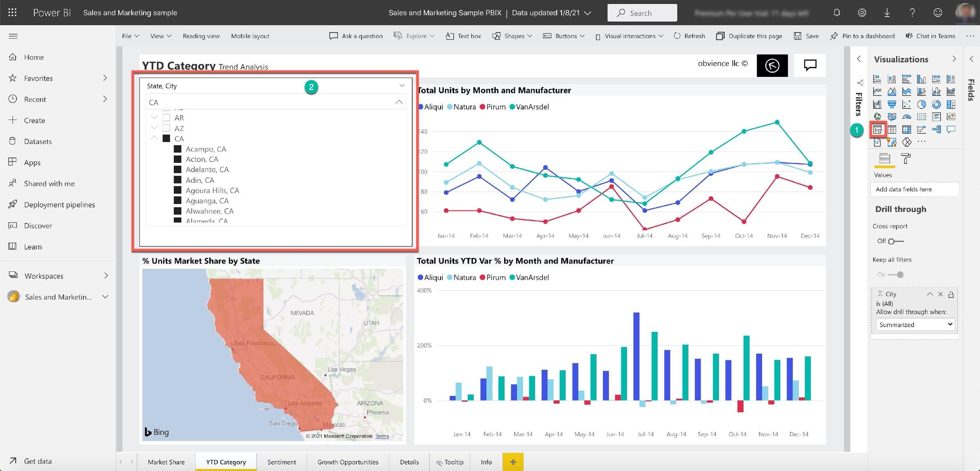Select the area chart visual
This screenshot has width=980, height=471.
(x=892, y=91)
